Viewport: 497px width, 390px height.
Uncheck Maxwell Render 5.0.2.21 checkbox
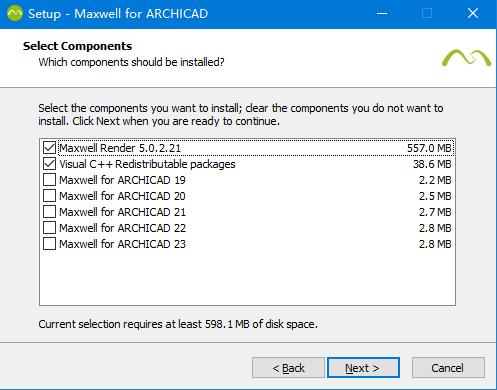click(49, 148)
